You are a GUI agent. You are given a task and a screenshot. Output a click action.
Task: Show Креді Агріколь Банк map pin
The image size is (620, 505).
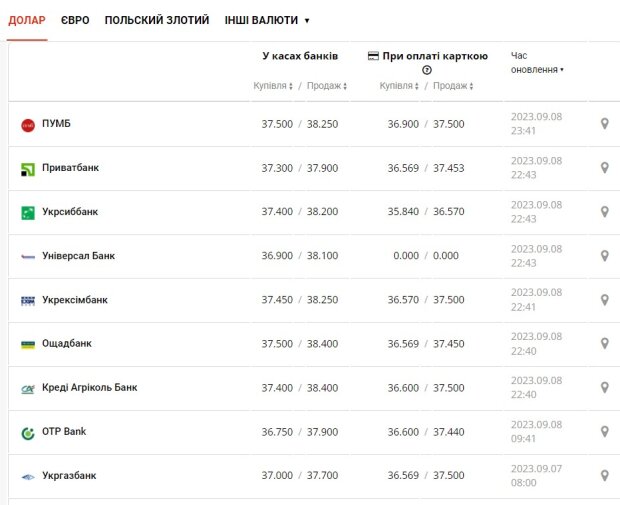pos(605,388)
